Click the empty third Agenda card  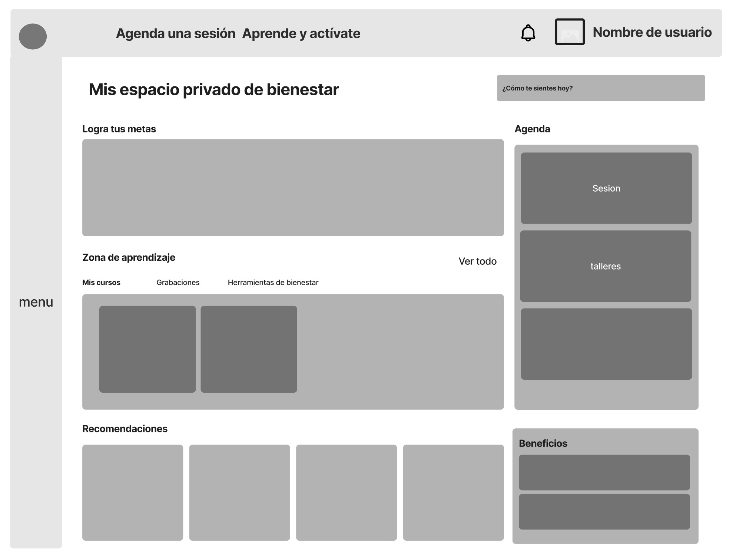(606, 344)
